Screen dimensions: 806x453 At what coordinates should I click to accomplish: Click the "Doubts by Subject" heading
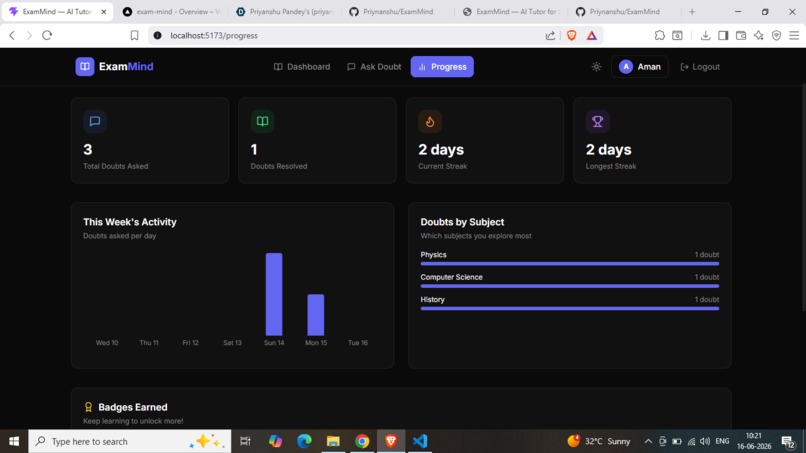click(x=462, y=222)
